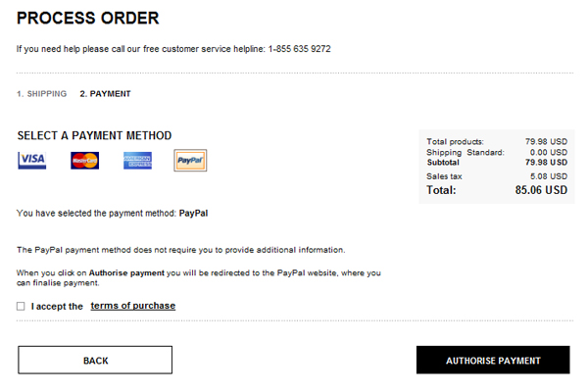Click the Authorise Payment button
The image size is (588, 392).
(x=492, y=361)
